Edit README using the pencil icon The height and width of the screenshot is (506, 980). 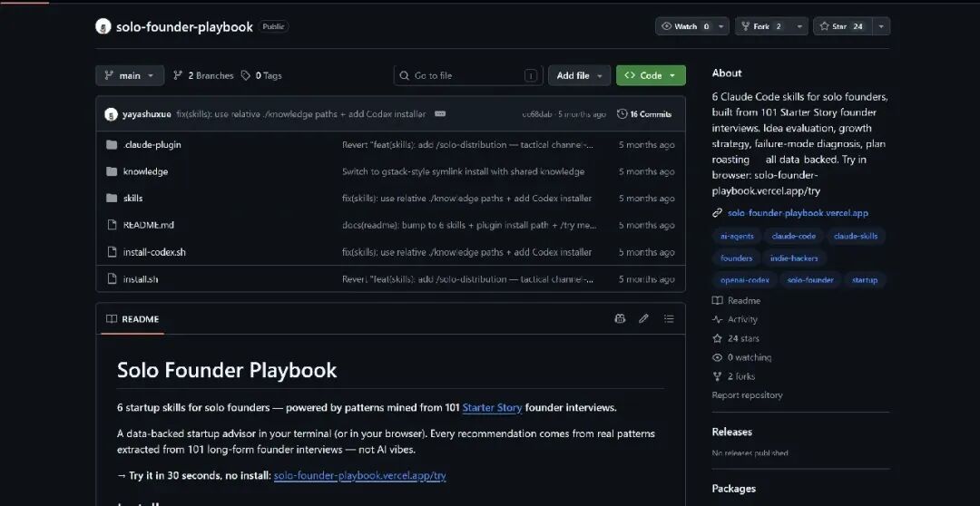pyautogui.click(x=643, y=319)
